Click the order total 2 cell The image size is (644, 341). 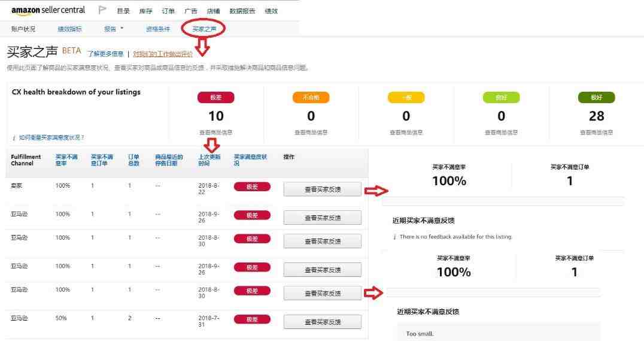[130, 318]
